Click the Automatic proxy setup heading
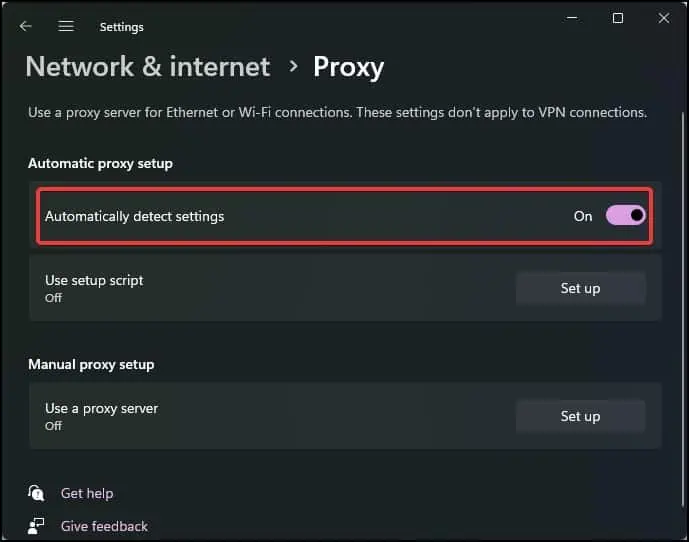Screen dimensions: 689x542 click(100, 163)
